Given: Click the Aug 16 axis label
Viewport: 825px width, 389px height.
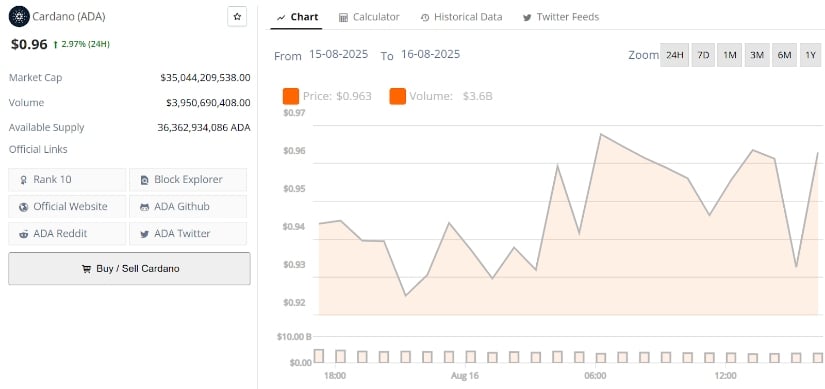Looking at the screenshot, I should 465,376.
